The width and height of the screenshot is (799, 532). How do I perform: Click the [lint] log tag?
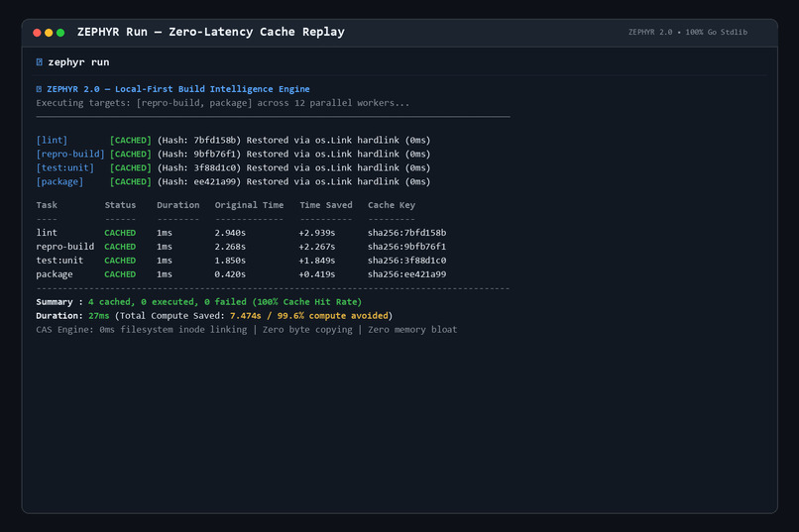click(52, 140)
